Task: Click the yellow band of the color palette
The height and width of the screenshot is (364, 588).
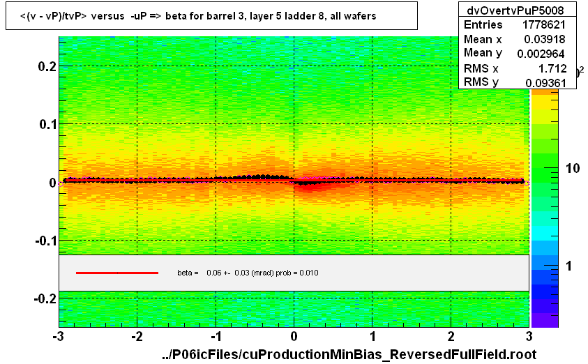Action: [x=545, y=103]
